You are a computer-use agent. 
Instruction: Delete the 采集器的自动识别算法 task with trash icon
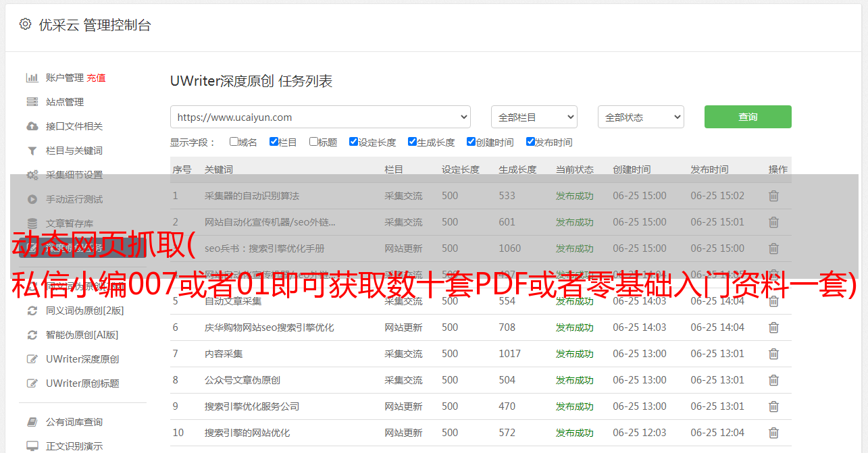click(x=773, y=196)
